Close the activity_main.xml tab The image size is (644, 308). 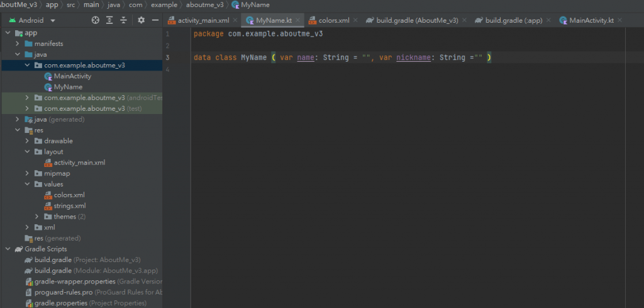[235, 20]
